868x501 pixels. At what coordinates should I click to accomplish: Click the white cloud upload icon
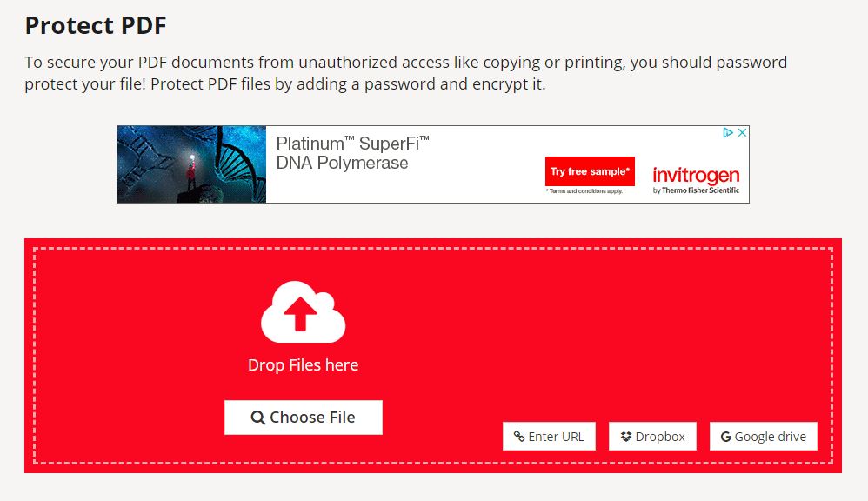tap(303, 313)
